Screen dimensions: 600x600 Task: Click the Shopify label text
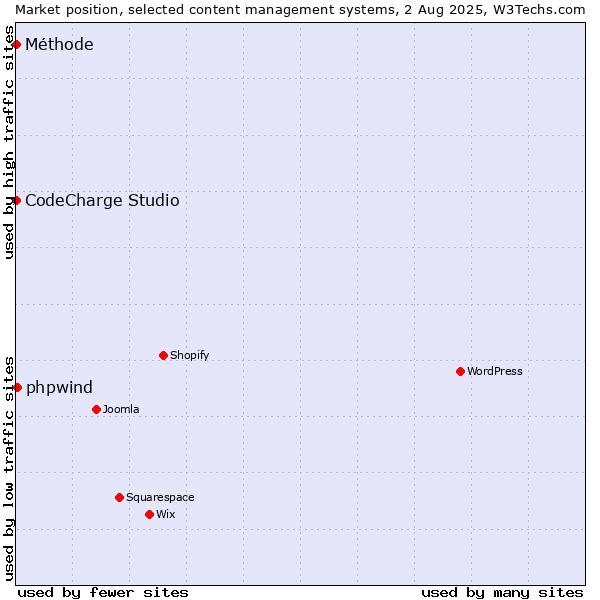coord(189,355)
